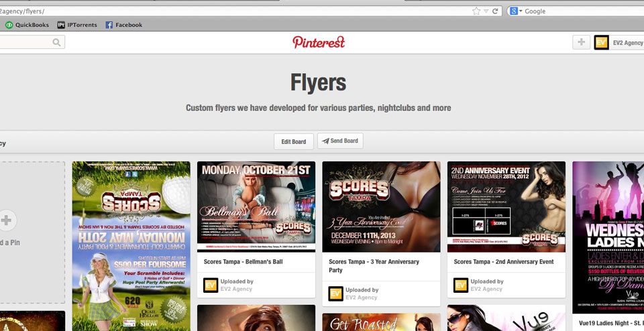644x331 pixels.
Task: Click the Add a Pin plus circle
Action: coord(6,220)
